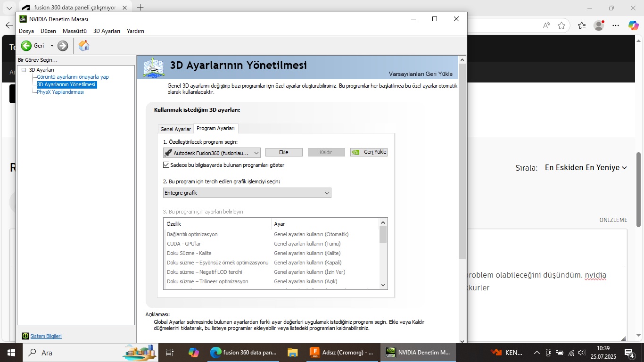The image size is (644, 362).
Task: Open the Autodesk Fusion360 program dropdown
Action: (212, 153)
